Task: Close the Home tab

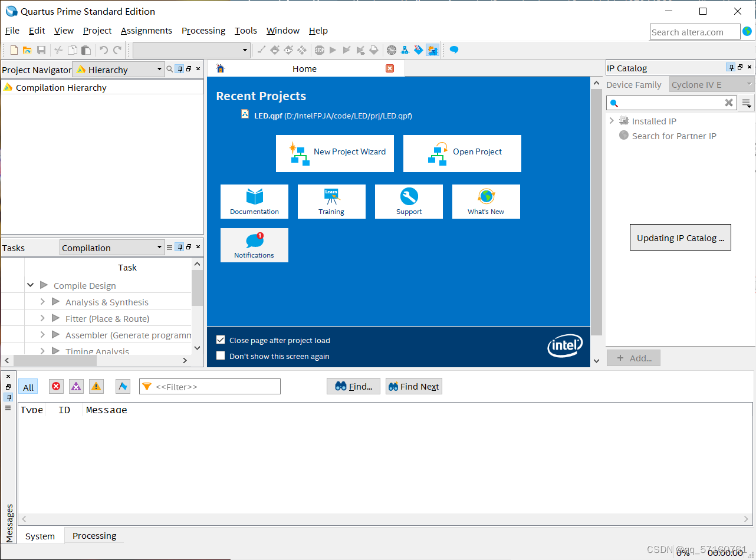Action: (x=390, y=68)
